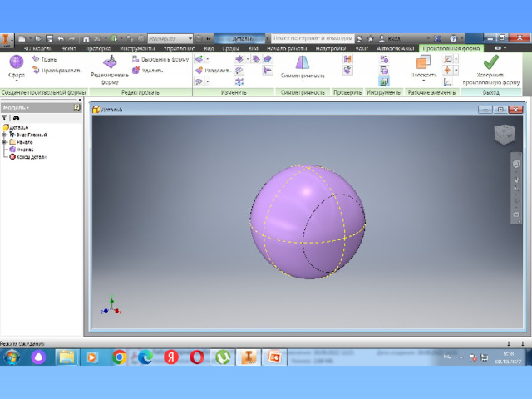Viewport: 532px width, 399px height.
Task: Click the filter icon in model browser
Action: [x=6, y=118]
